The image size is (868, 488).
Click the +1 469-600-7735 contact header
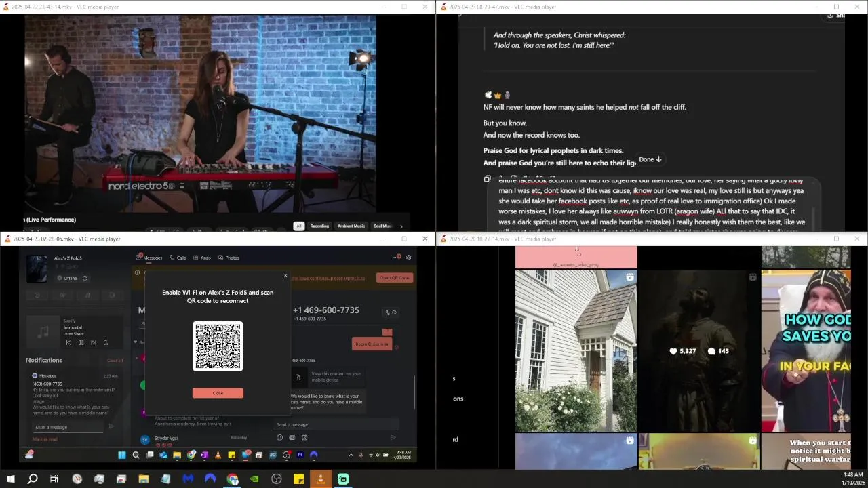click(x=326, y=310)
